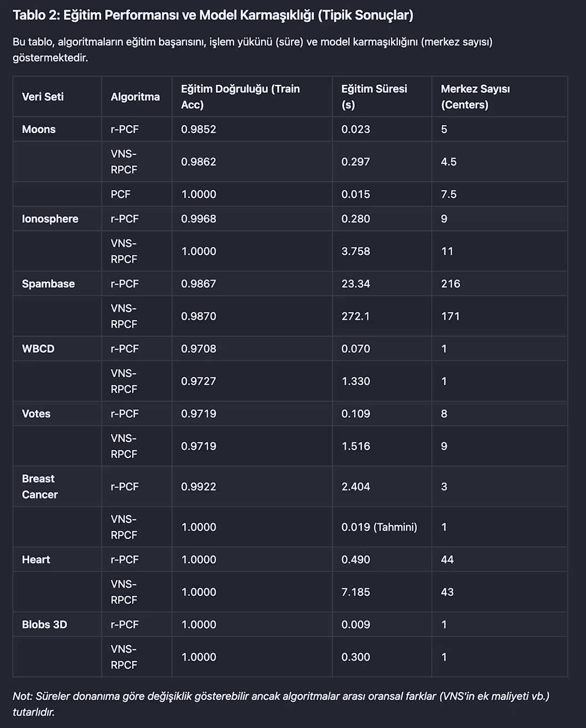This screenshot has height=728, width=586.
Task: Select the 272.1 training time value
Action: pos(355,316)
